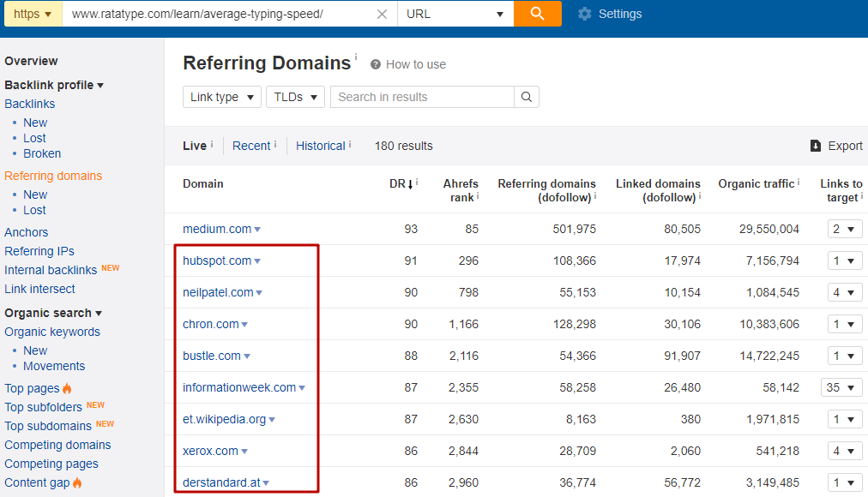The width and height of the screenshot is (868, 497).
Task: Open Backlinks in the sidebar
Action: coord(30,104)
